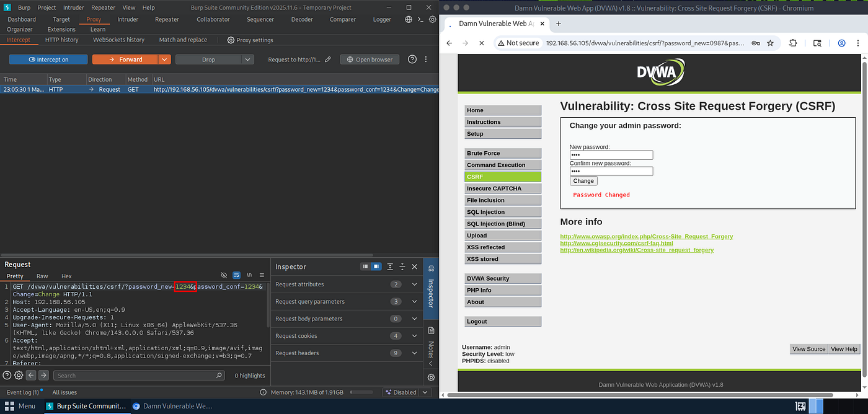
Task: Open SQL Injection in DVWA menu
Action: point(503,212)
